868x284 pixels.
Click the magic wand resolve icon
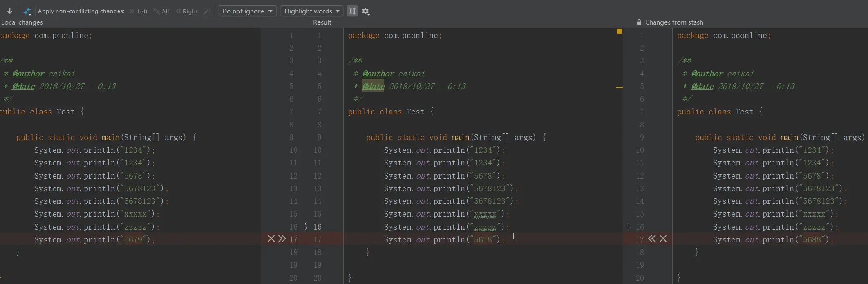click(x=207, y=11)
